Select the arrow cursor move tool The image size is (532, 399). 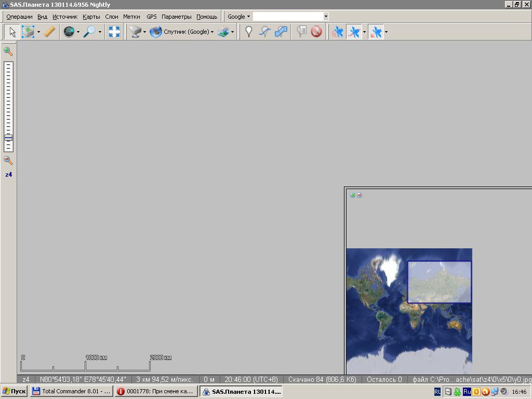[12, 32]
